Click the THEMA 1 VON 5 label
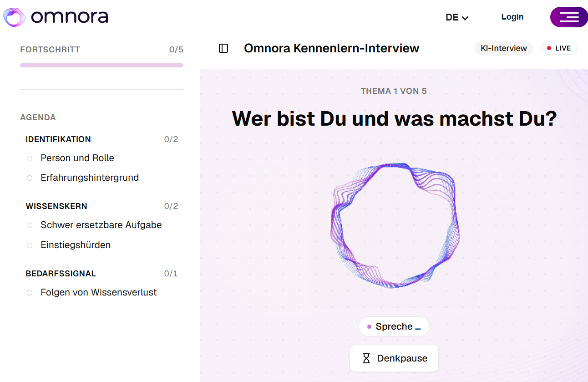This screenshot has height=382, width=588. pos(394,91)
